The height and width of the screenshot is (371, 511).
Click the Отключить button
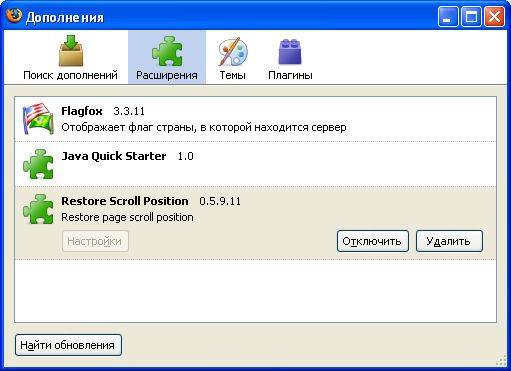[373, 241]
